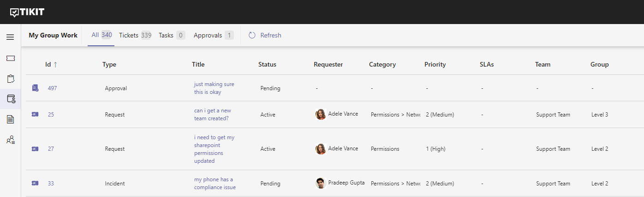This screenshot has width=644, height=197.
Task: Click the ticket icon for row 27
Action: 35,149
